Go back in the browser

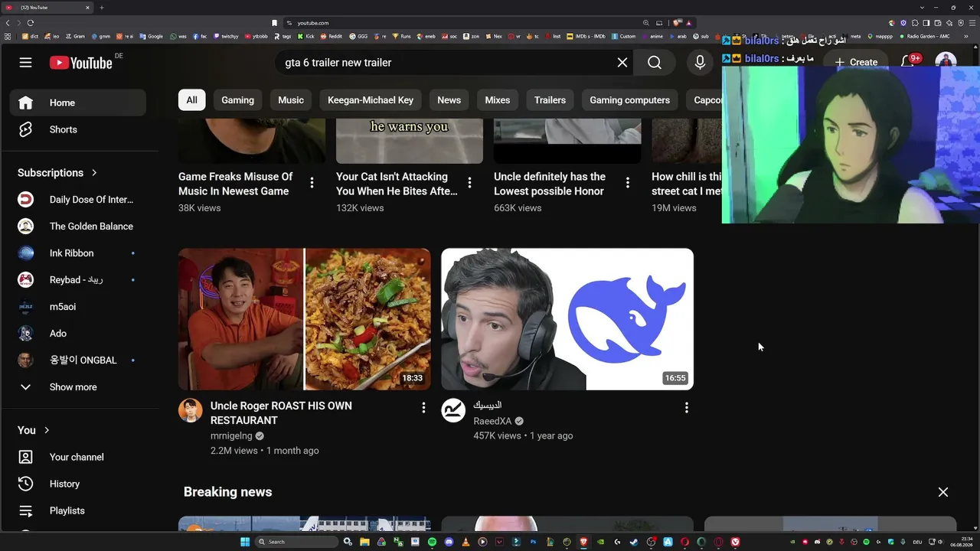point(8,23)
